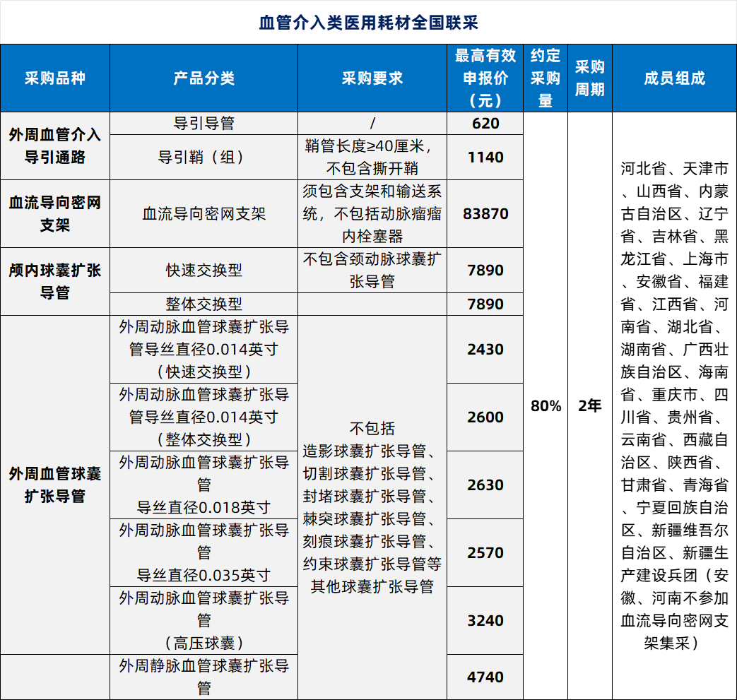Click the 最高有效申报价（元） header cell
This screenshot has width=737, height=700.
tap(485, 78)
